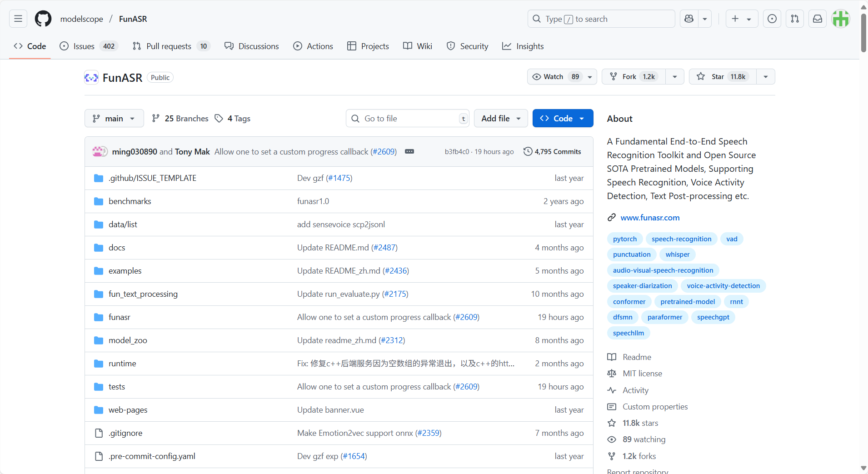Open the user avatar menu
This screenshot has height=474, width=868.
[x=841, y=19]
